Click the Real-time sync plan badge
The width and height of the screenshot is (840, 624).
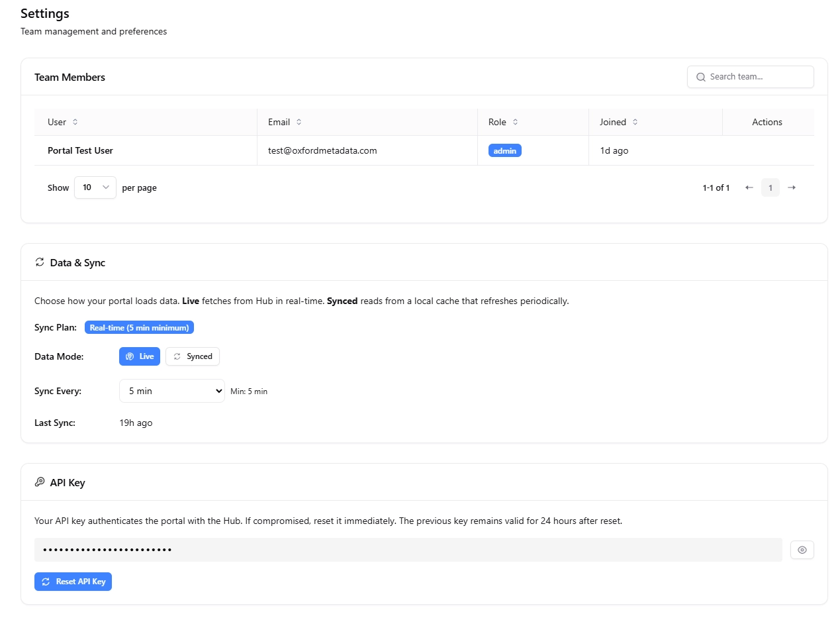[139, 327]
